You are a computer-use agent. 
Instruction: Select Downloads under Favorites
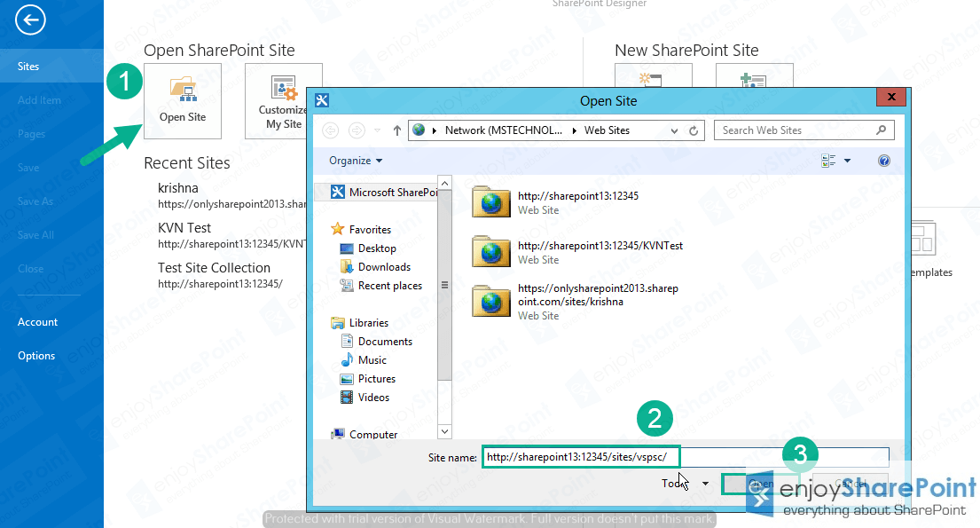pyautogui.click(x=375, y=267)
